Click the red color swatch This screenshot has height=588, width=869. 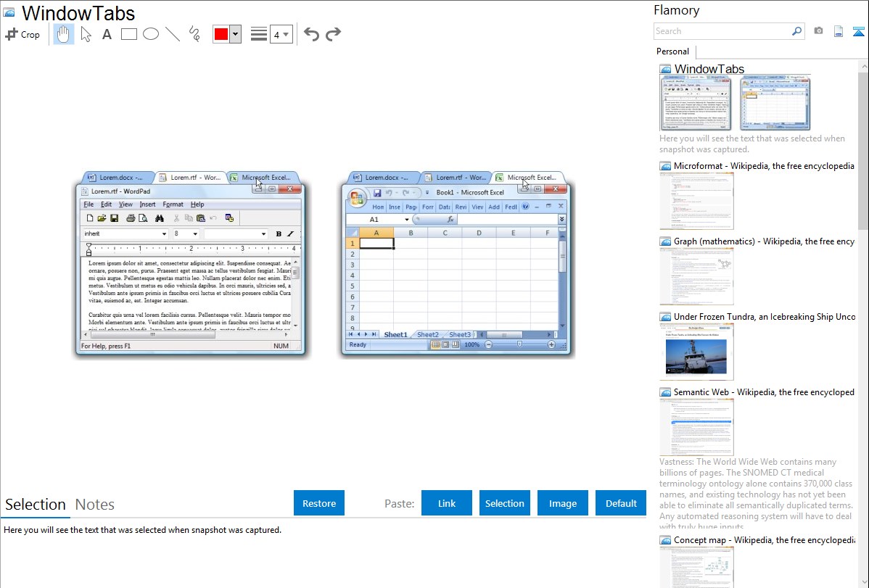(x=221, y=34)
